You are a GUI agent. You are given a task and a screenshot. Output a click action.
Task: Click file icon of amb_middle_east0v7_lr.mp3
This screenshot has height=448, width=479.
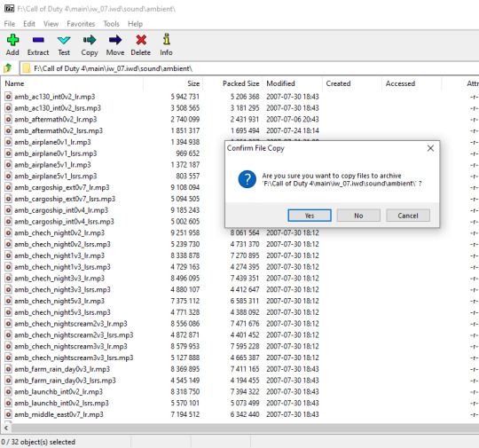click(8, 414)
